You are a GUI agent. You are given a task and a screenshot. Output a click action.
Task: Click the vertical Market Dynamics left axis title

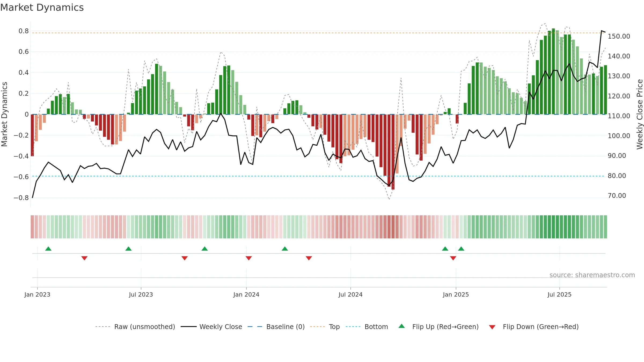(x=4, y=114)
